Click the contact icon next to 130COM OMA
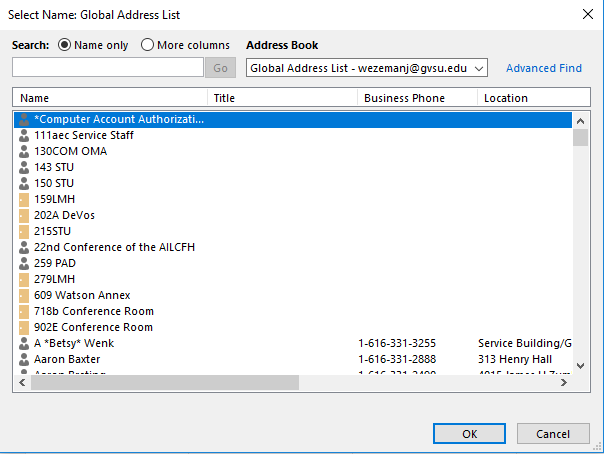This screenshot has width=604, height=454. pyautogui.click(x=24, y=151)
